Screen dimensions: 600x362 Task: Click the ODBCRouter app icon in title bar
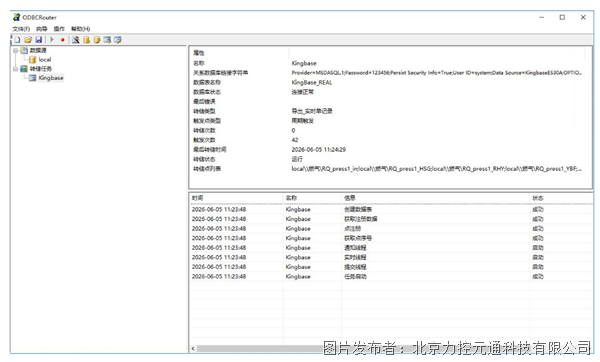pos(16,17)
